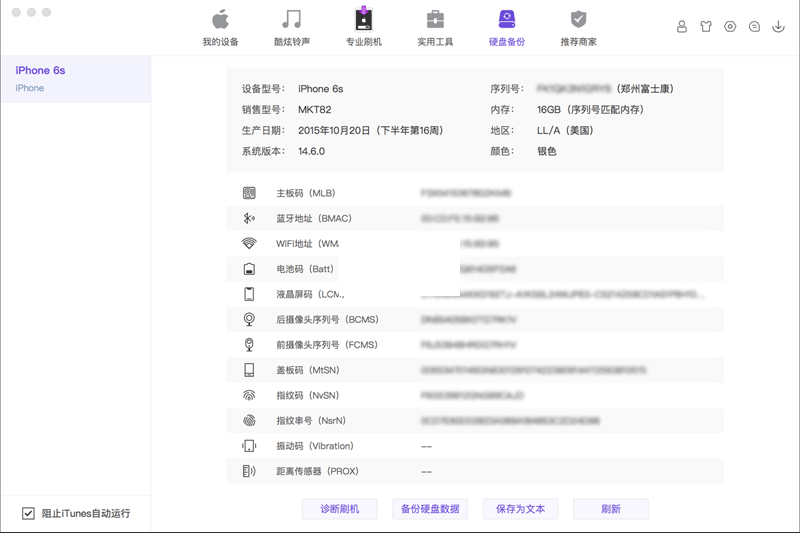Open the settings gear icon
This screenshot has height=533, width=800.
[x=730, y=27]
